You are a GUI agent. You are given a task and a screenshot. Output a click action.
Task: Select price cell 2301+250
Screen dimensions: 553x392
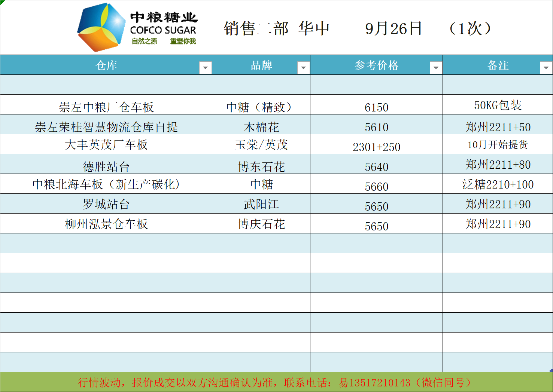(x=376, y=147)
